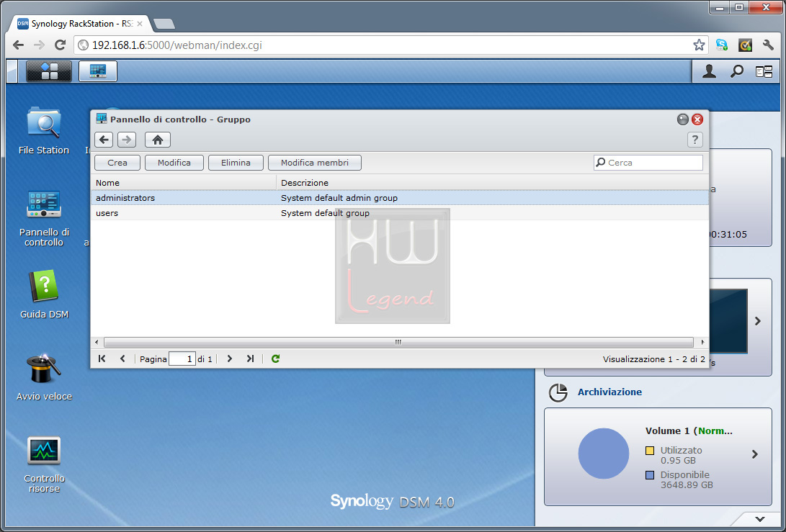
Task: Click the 'System default admin group' description
Action: (339, 198)
